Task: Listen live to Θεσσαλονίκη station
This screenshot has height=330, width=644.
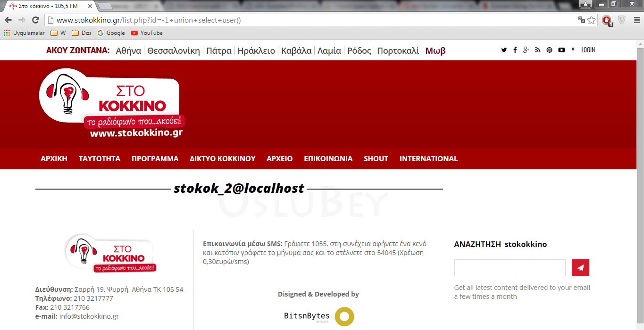Action: point(174,51)
